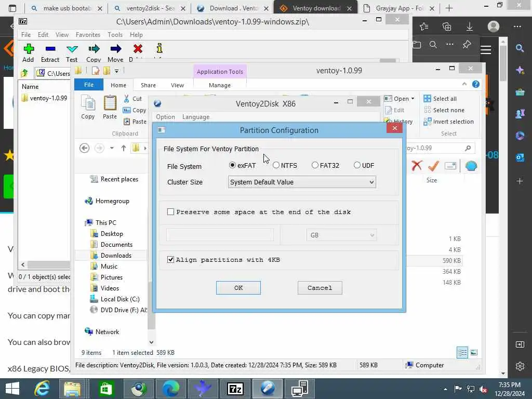Screen dimensions: 532x399
Task: Open the GB unit dropdown
Action: 342,235
